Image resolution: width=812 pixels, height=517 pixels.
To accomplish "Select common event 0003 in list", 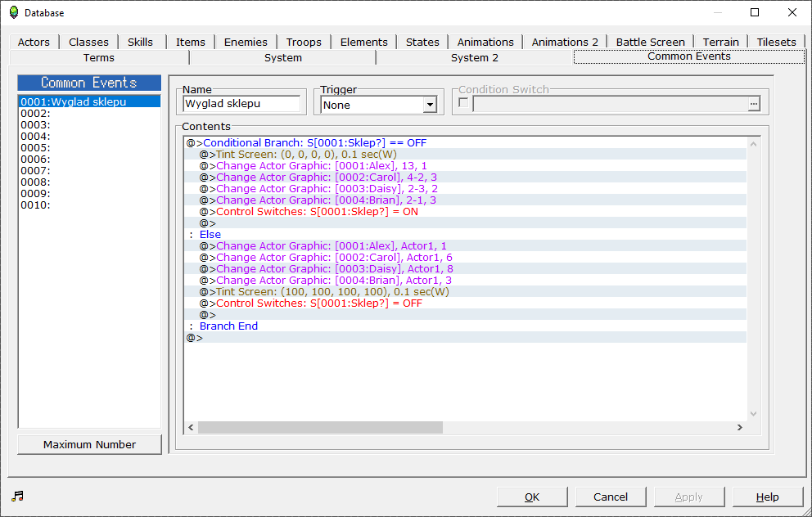I will pos(89,124).
